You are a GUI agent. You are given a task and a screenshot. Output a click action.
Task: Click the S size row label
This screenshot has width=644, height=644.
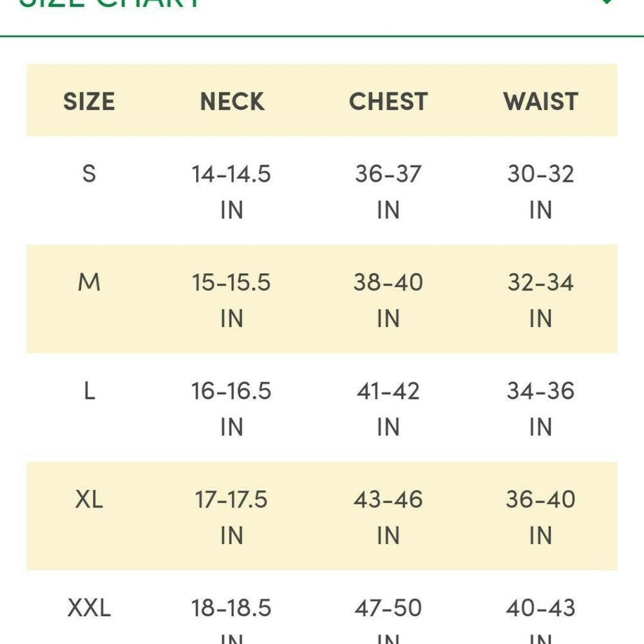pos(89,174)
